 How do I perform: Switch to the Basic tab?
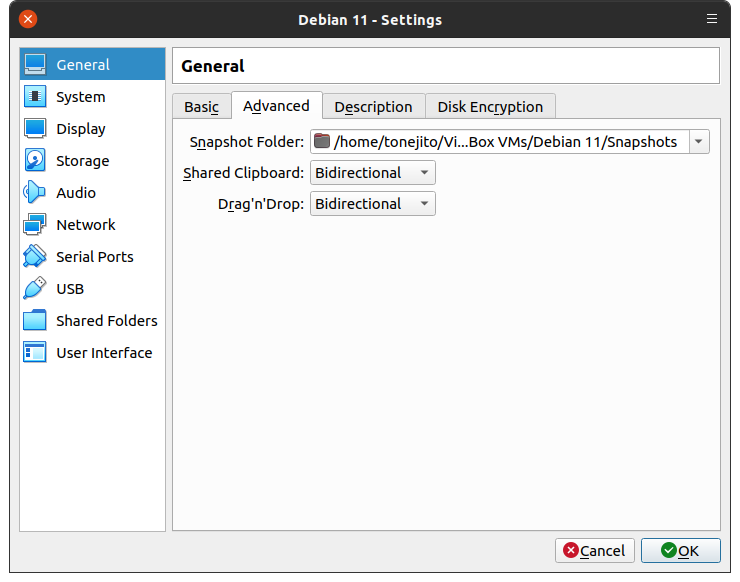tap(201, 107)
